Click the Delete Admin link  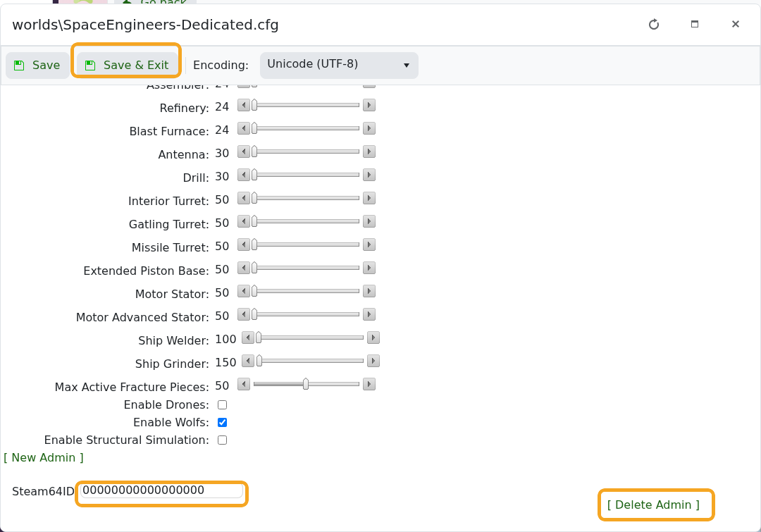653,505
